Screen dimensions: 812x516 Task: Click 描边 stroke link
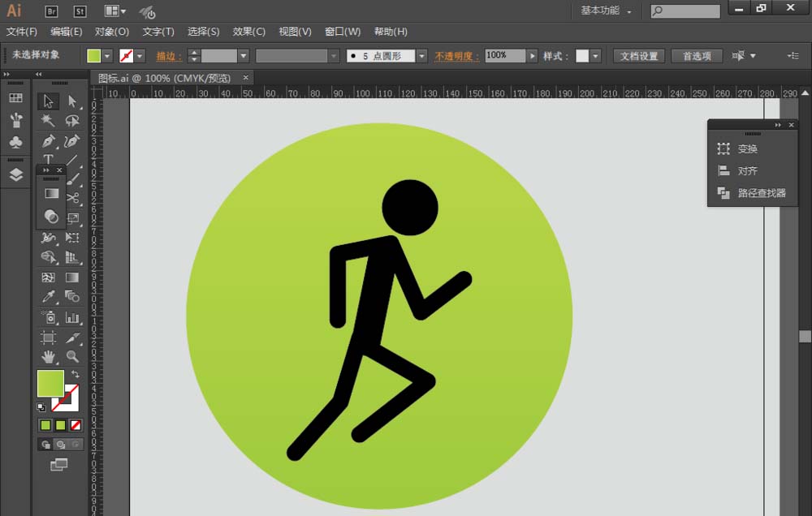(x=169, y=56)
